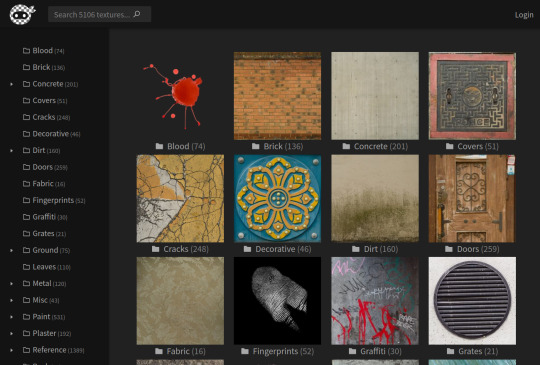Screen dimensions: 540x365
Task: Open the beige fabric thumbnail
Action: [x=180, y=301]
